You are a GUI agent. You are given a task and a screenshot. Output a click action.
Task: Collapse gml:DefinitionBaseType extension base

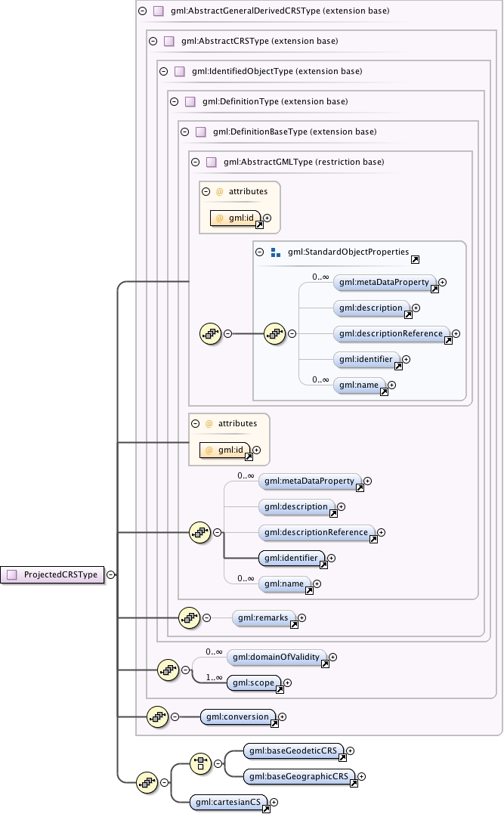click(x=185, y=132)
